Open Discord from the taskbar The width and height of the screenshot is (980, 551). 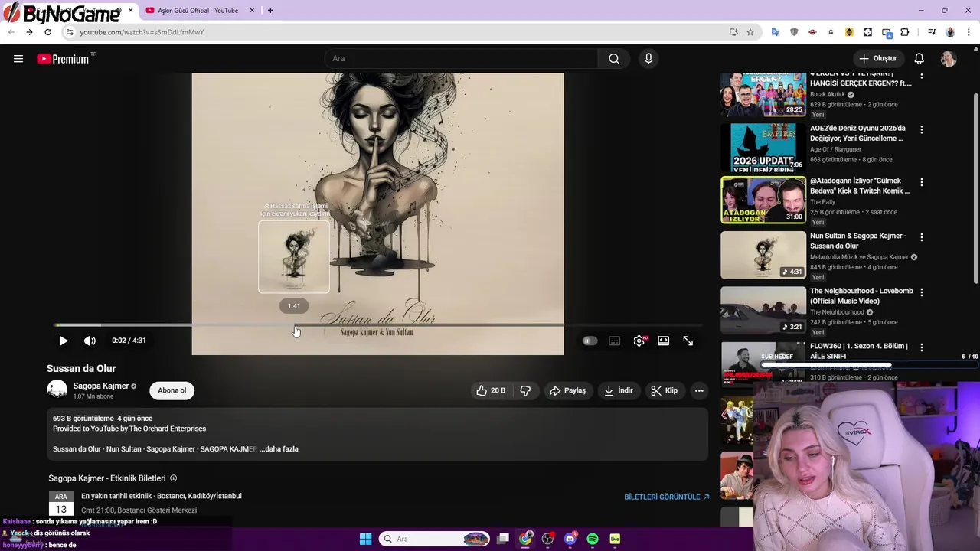click(x=570, y=539)
